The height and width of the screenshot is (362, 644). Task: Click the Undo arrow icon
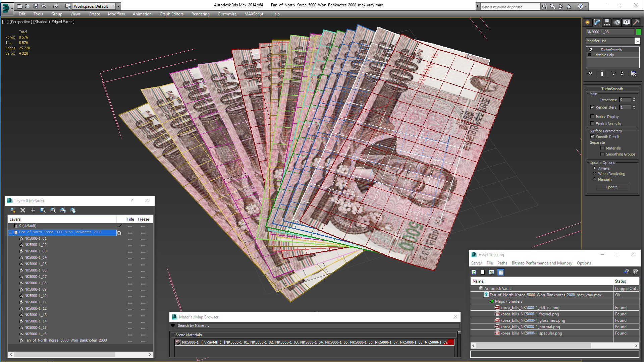tap(44, 6)
